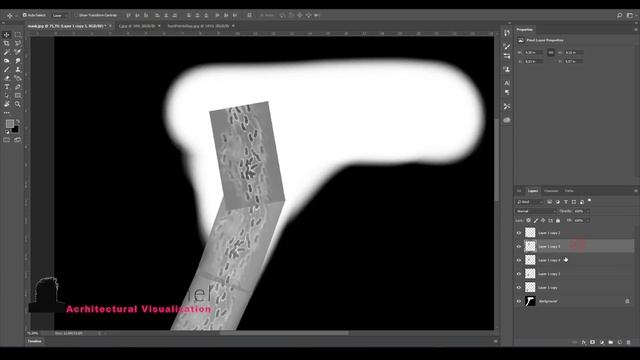Switch to the Paths tab

pos(569,191)
